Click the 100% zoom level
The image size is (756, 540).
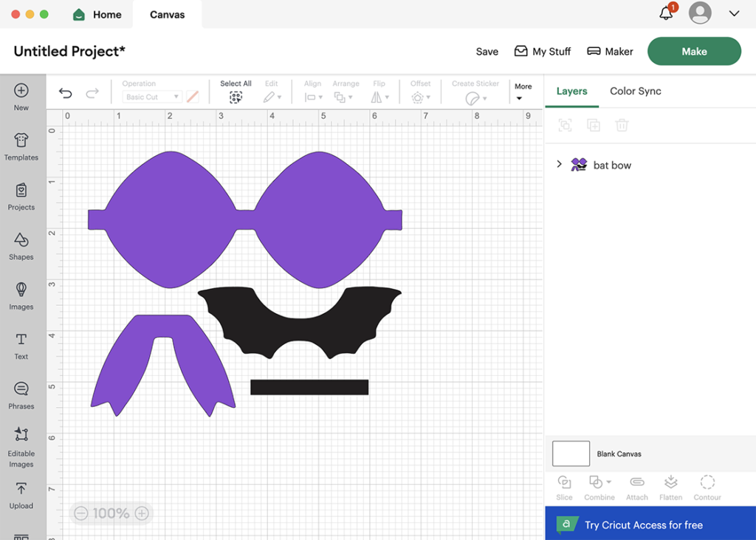[x=111, y=513]
